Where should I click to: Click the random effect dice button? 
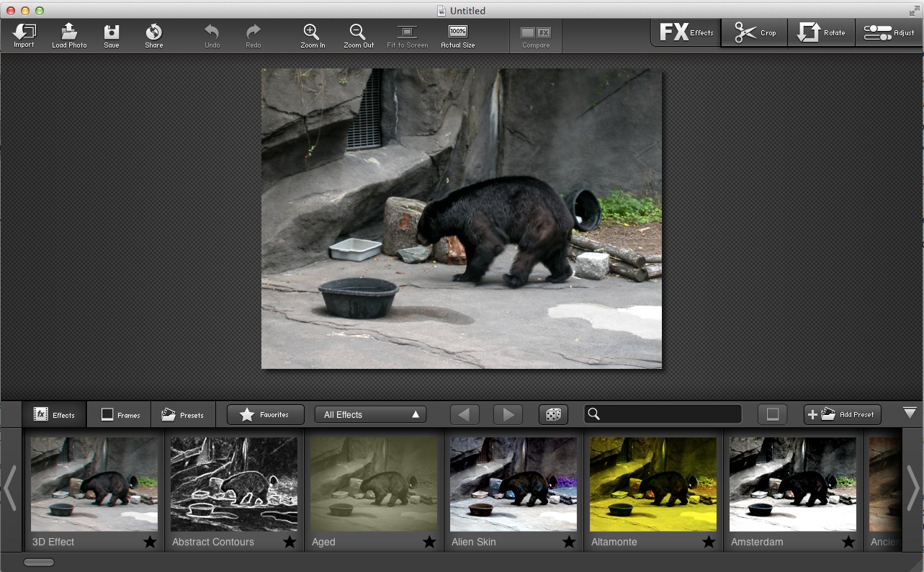(552, 414)
